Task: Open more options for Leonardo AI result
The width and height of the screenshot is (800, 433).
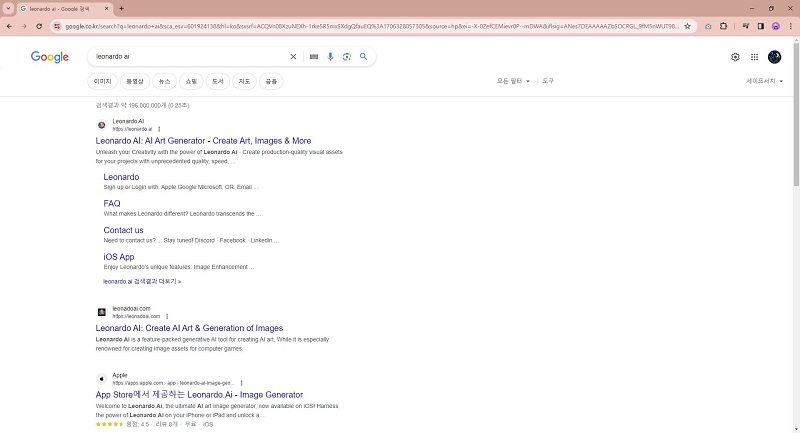Action: pyautogui.click(x=159, y=129)
